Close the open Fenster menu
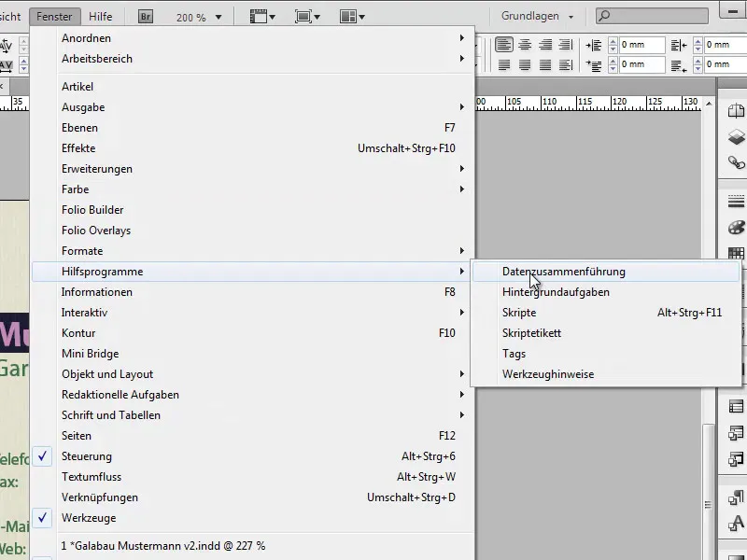The image size is (747, 560). tap(54, 17)
